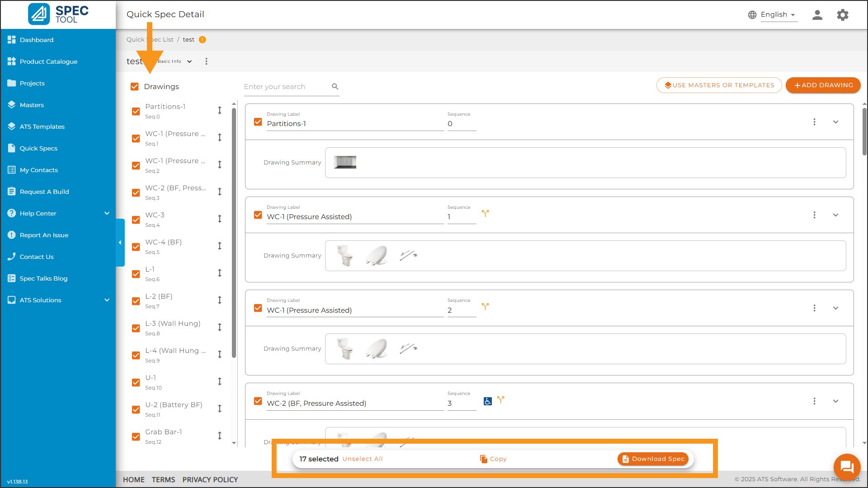Click the branch icon on sequence 1 drawing
Screen dimensions: 868x488
click(x=485, y=213)
